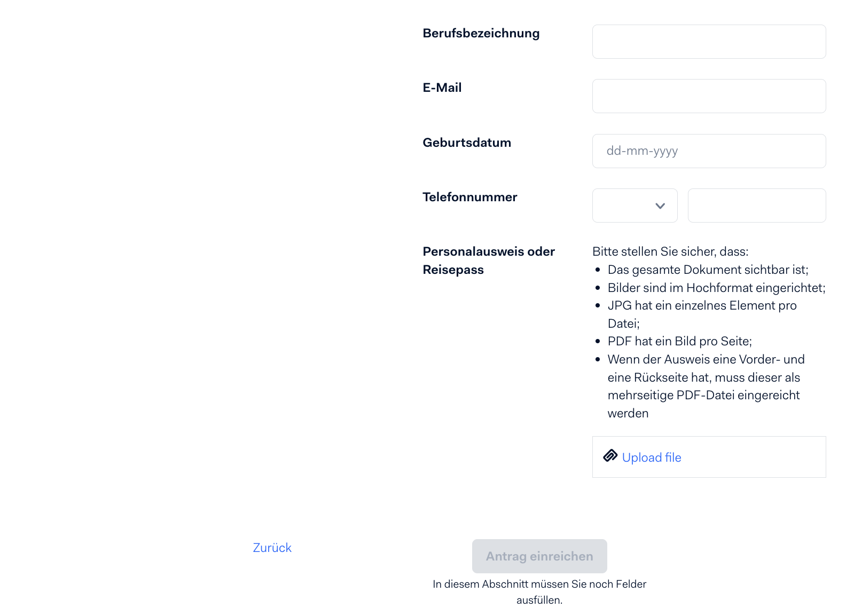Open the country code dropdown for Telefonnummer
Image resolution: width=846 pixels, height=616 pixels.
point(634,206)
